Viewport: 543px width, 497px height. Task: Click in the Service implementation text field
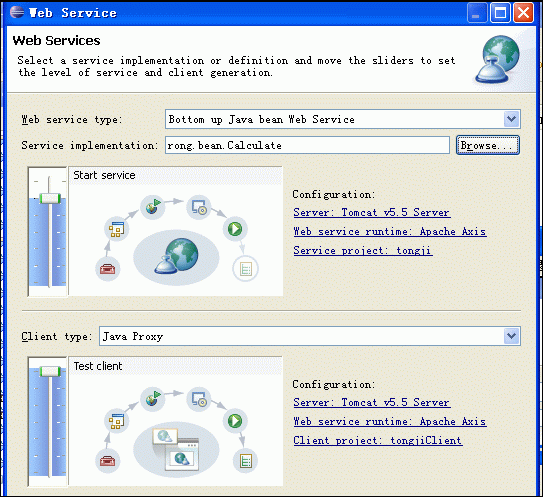307,145
